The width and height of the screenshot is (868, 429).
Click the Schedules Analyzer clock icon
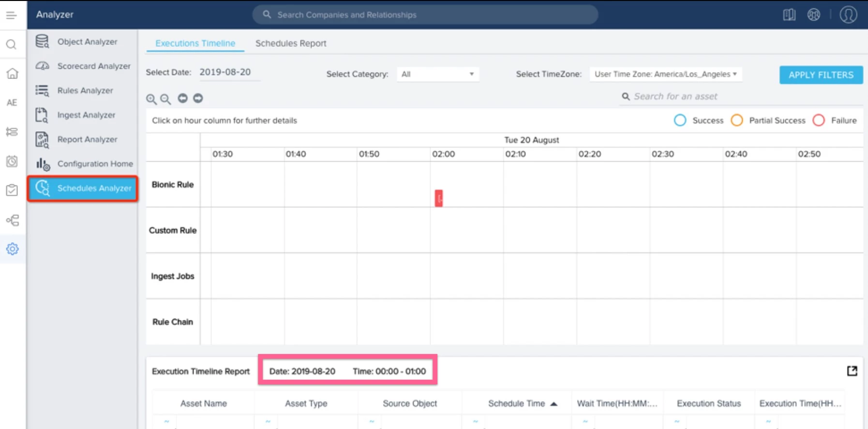[x=43, y=188]
